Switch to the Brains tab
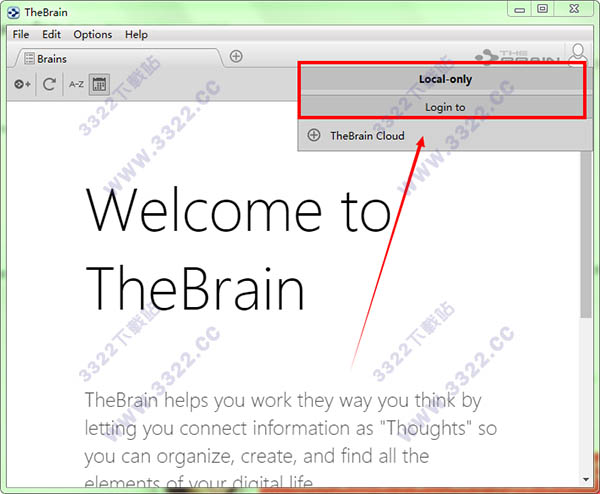This screenshot has height=494, width=600. [117, 59]
